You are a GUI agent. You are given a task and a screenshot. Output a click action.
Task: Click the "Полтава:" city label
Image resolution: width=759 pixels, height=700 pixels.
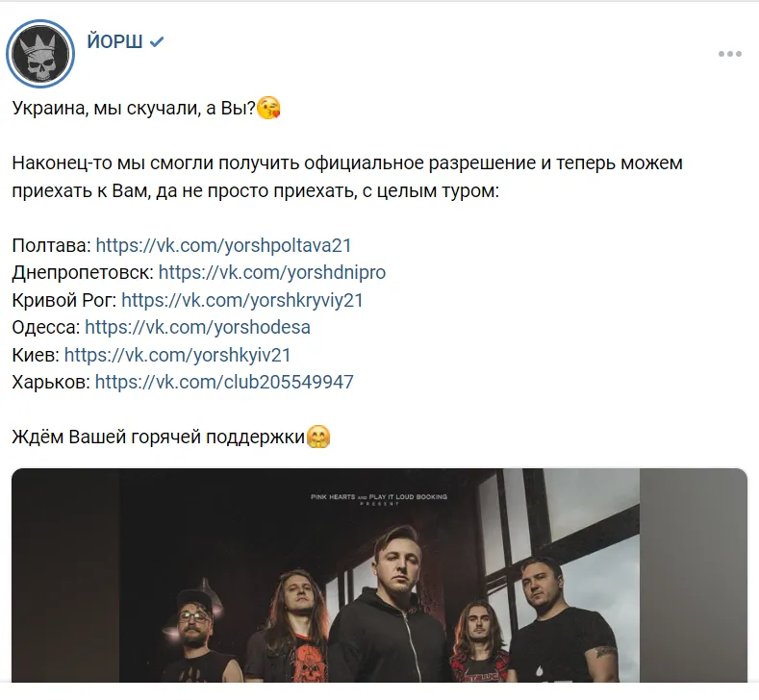pos(52,245)
